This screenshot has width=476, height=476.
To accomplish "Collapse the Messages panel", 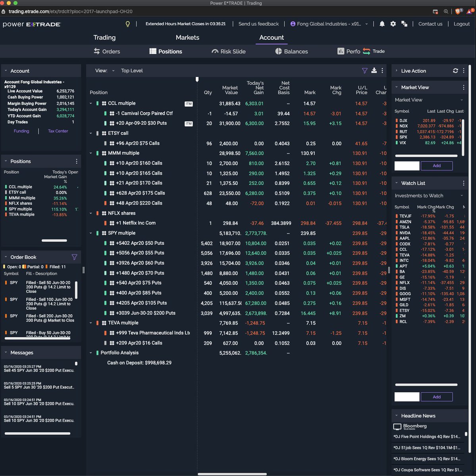I will click(6, 353).
